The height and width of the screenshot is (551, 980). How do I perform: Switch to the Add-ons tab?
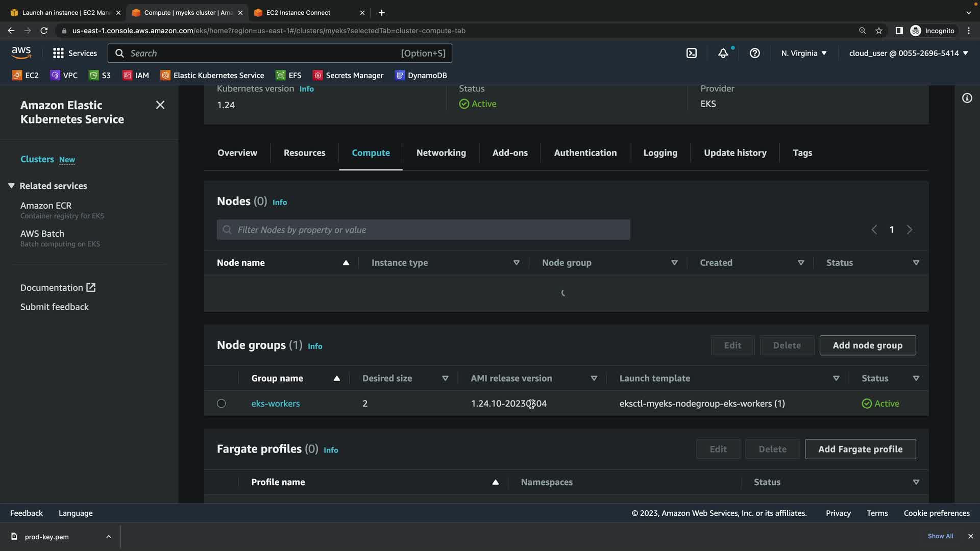[x=509, y=153]
